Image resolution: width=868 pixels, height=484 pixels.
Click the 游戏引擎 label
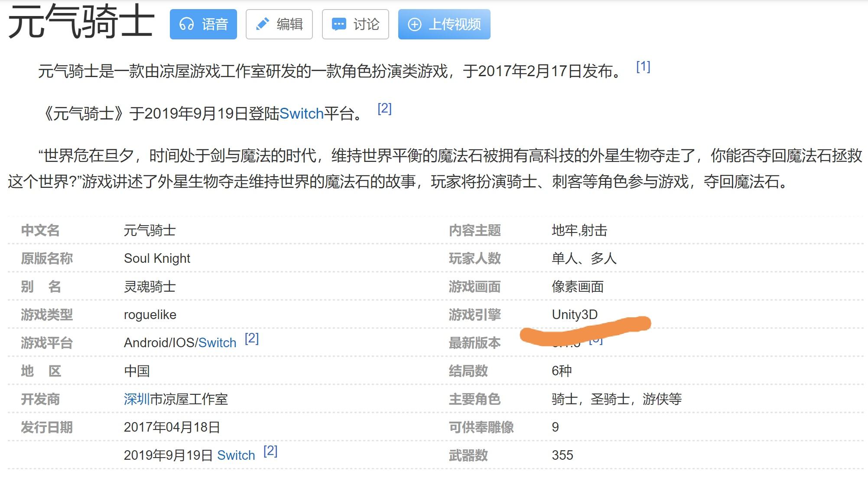(x=475, y=315)
